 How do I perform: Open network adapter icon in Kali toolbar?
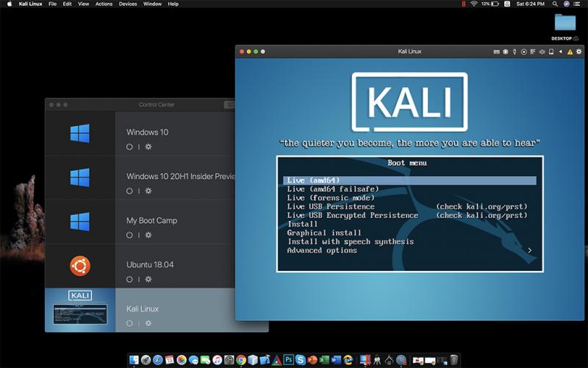[533, 52]
